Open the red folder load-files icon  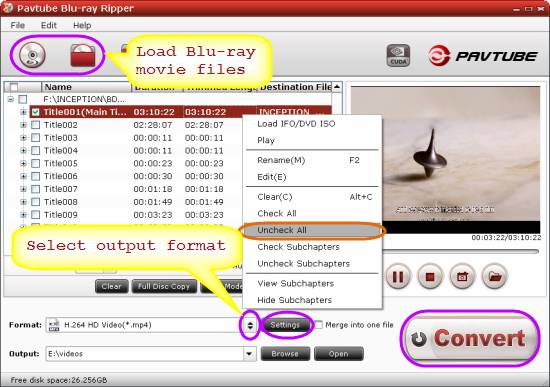(x=82, y=55)
